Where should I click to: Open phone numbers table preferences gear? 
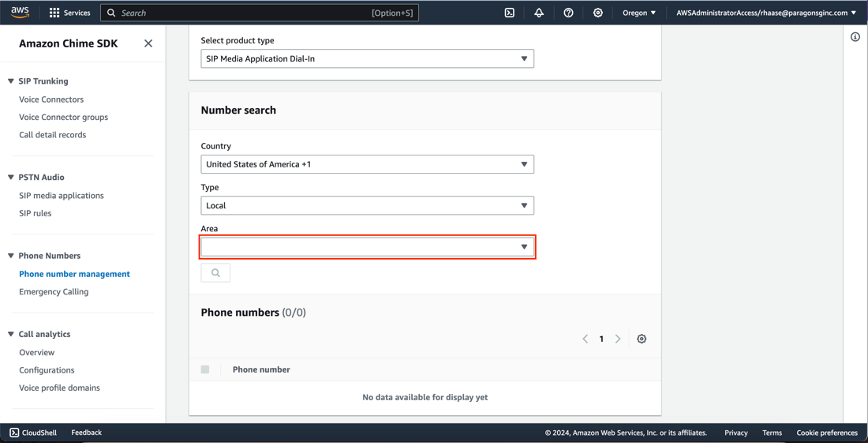tap(642, 339)
